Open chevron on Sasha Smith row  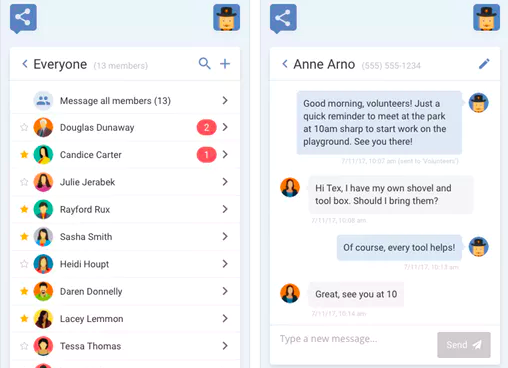pos(225,236)
